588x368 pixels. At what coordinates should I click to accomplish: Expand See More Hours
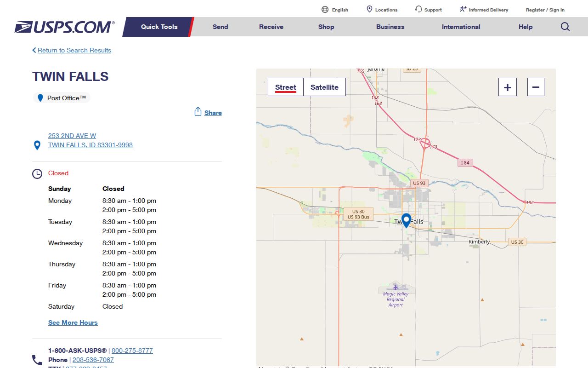(x=73, y=322)
